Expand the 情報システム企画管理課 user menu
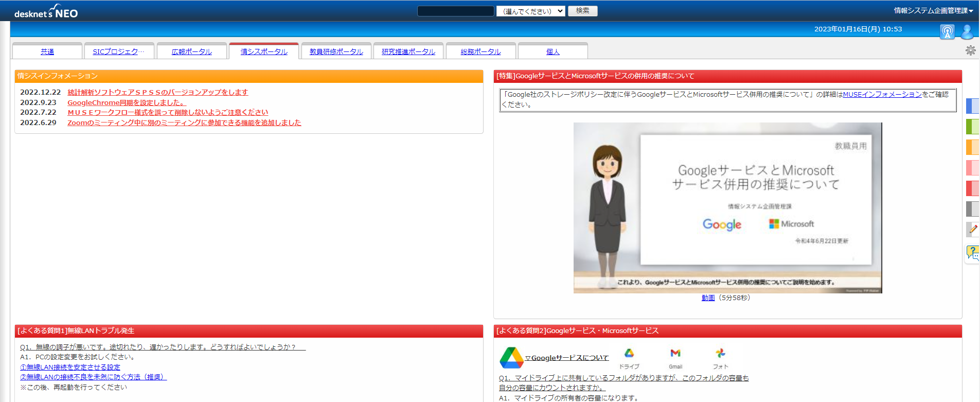 [x=933, y=10]
